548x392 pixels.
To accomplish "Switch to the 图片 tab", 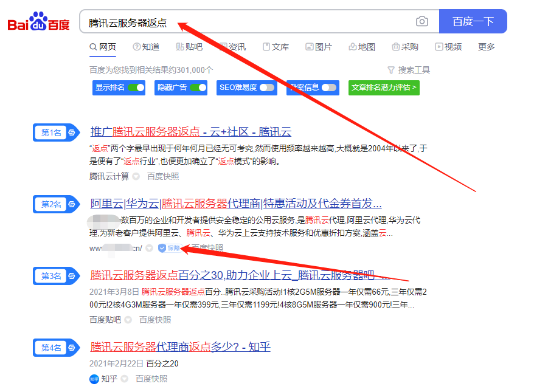I will (x=319, y=47).
